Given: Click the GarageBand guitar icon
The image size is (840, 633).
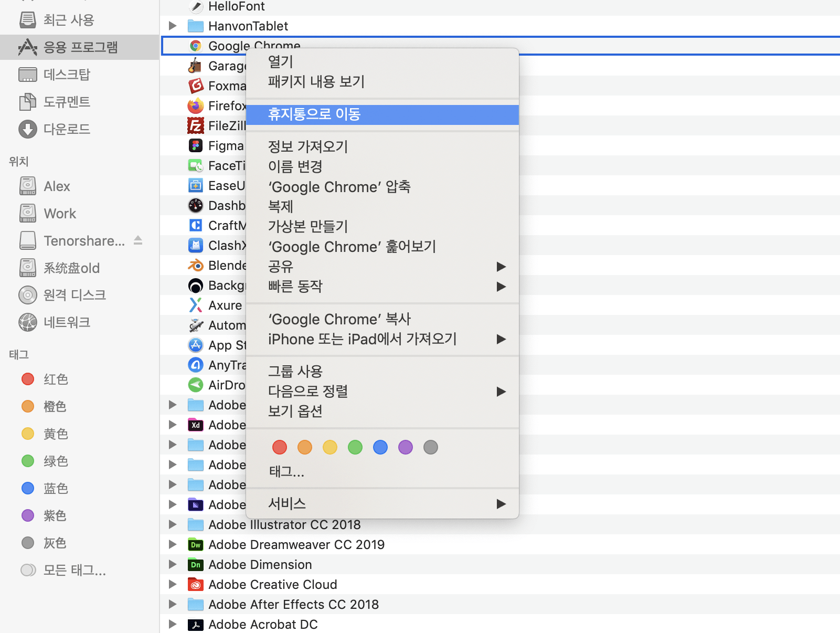Looking at the screenshot, I should tap(196, 66).
